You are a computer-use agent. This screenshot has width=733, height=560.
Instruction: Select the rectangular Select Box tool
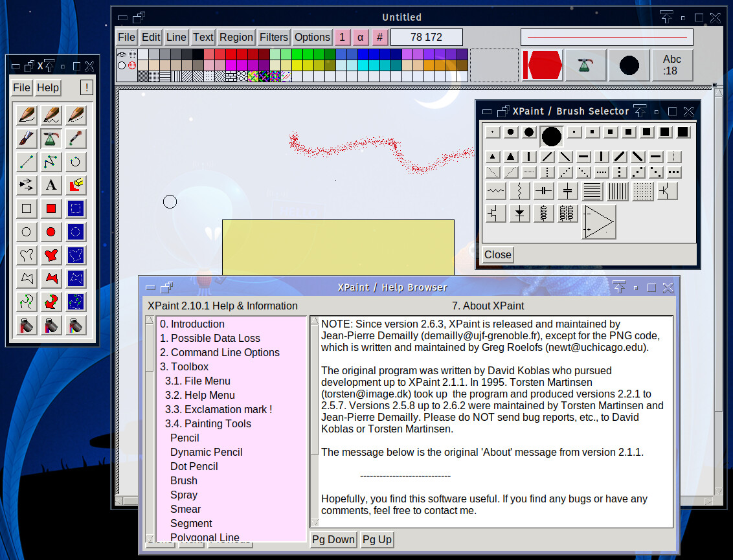tap(75, 208)
